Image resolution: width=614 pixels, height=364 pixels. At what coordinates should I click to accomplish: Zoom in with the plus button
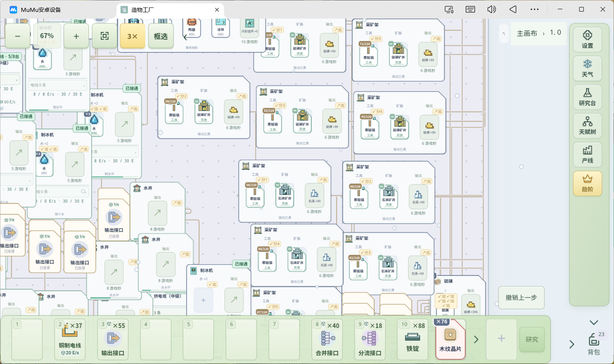76,36
